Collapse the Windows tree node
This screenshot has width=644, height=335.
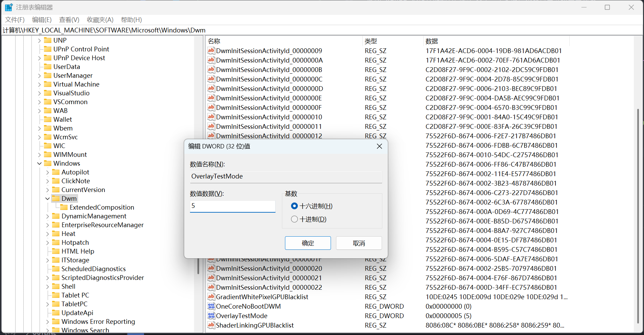click(39, 164)
